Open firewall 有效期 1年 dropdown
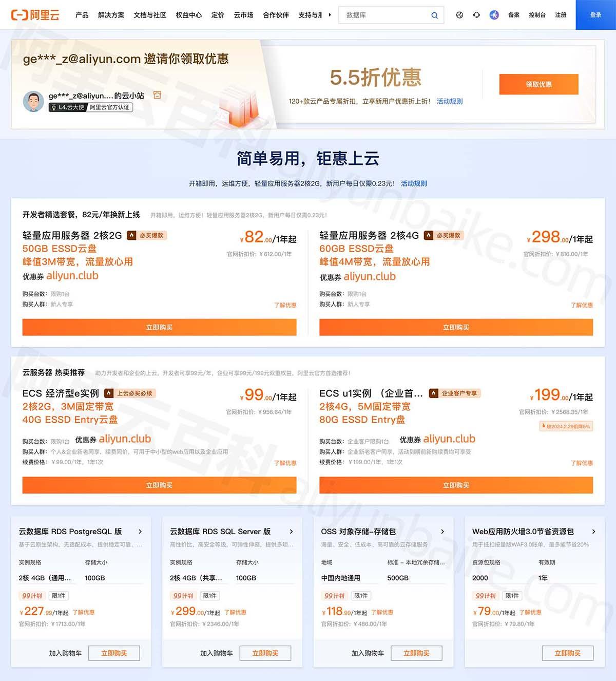The image size is (616, 681). pyautogui.click(x=567, y=578)
